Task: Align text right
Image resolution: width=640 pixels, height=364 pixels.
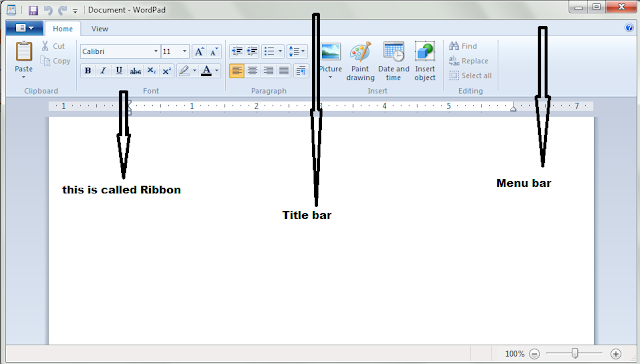Action: [x=268, y=71]
